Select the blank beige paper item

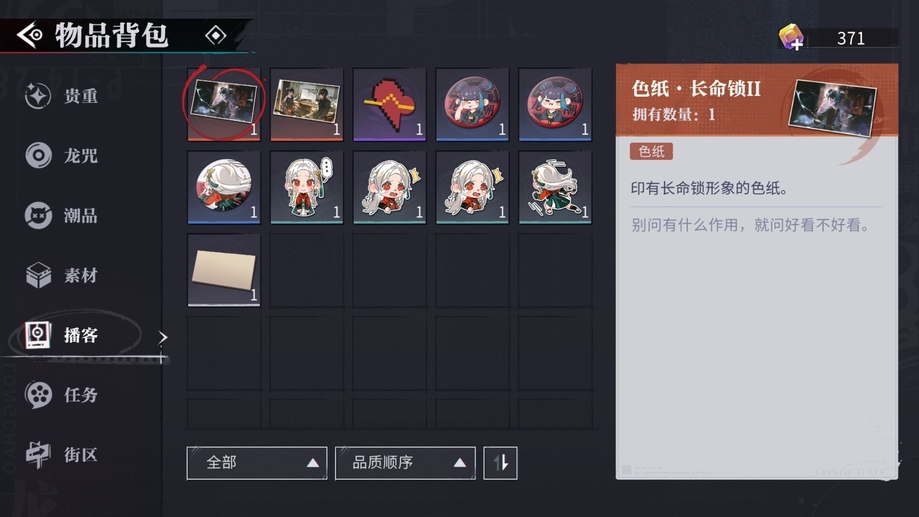pos(224,270)
